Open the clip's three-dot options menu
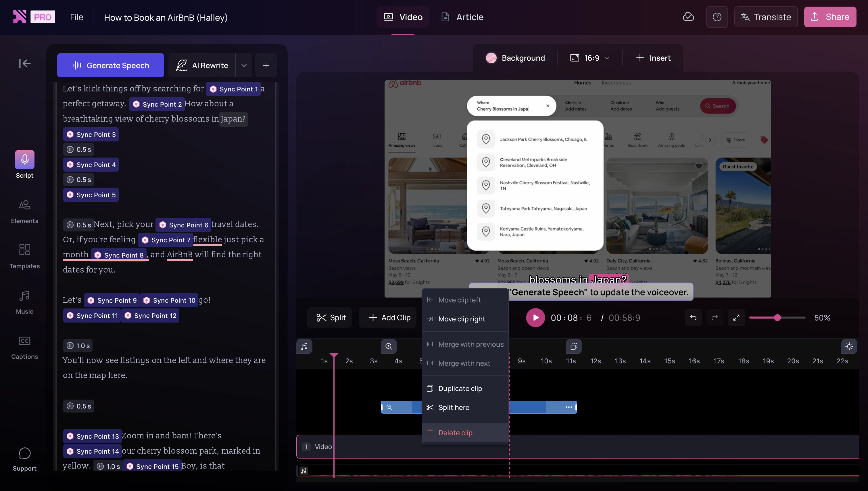The image size is (868, 491). (569, 407)
